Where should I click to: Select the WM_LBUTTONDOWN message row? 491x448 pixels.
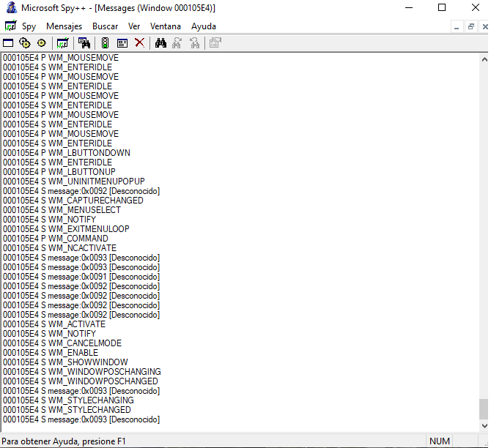[x=67, y=153]
